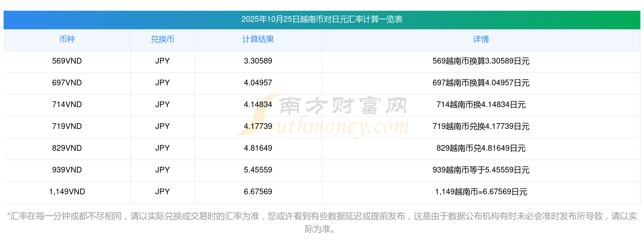
Task: Select the 详情 column header
Action: click(481, 40)
